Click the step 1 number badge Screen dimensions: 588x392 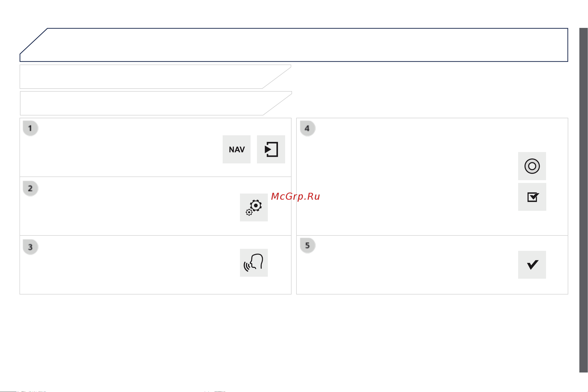30,128
